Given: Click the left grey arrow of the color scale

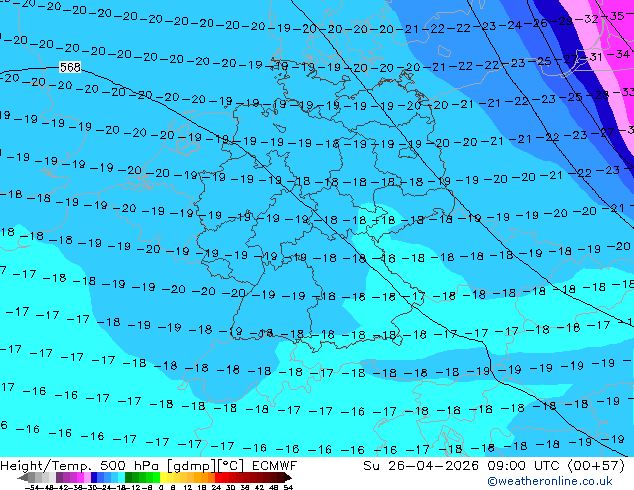Looking at the screenshot, I should (22, 478).
